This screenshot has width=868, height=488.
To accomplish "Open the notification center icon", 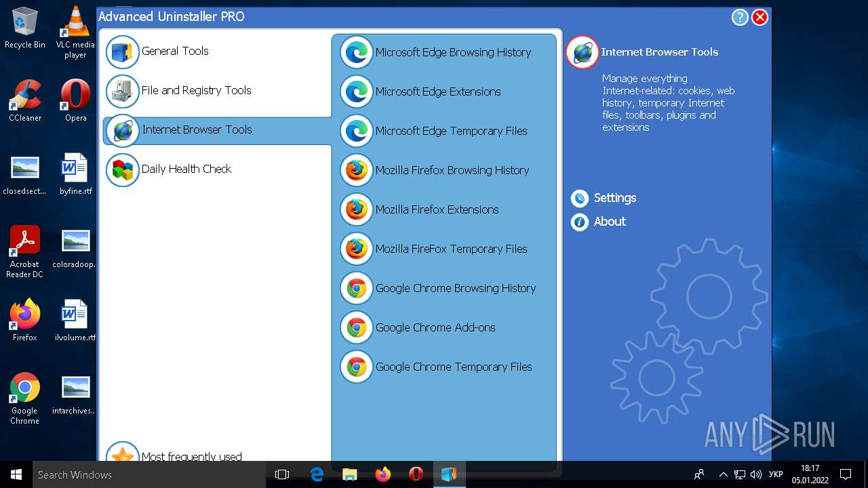I will (846, 474).
